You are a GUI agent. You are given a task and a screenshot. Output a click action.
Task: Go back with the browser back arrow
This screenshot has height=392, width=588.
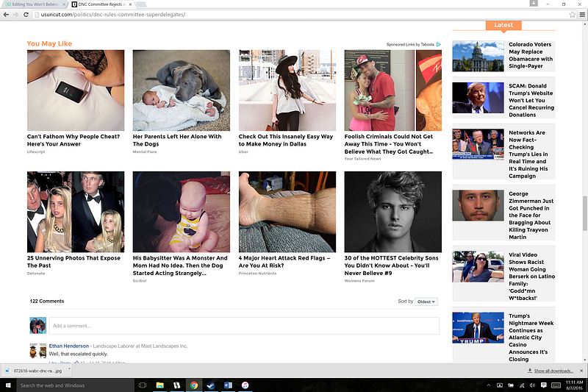click(x=6, y=15)
